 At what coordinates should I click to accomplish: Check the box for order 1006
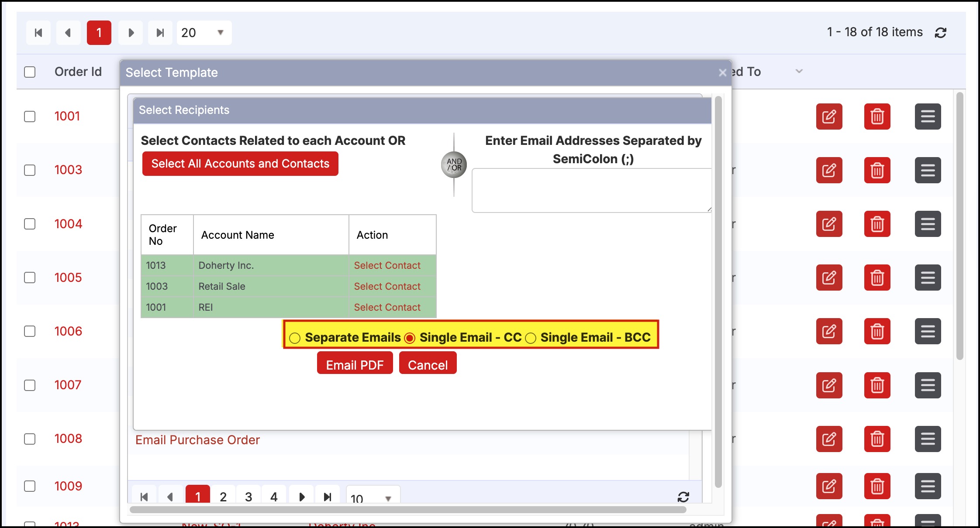pyautogui.click(x=30, y=331)
